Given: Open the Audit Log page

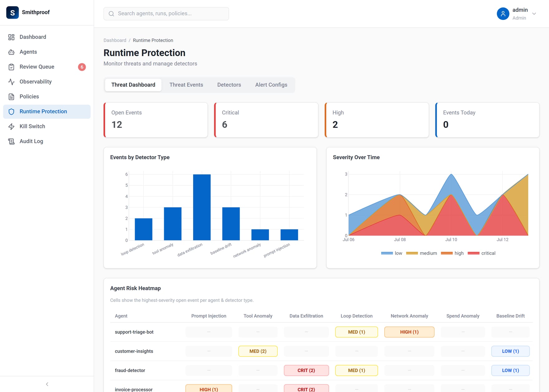Looking at the screenshot, I should pos(47,141).
